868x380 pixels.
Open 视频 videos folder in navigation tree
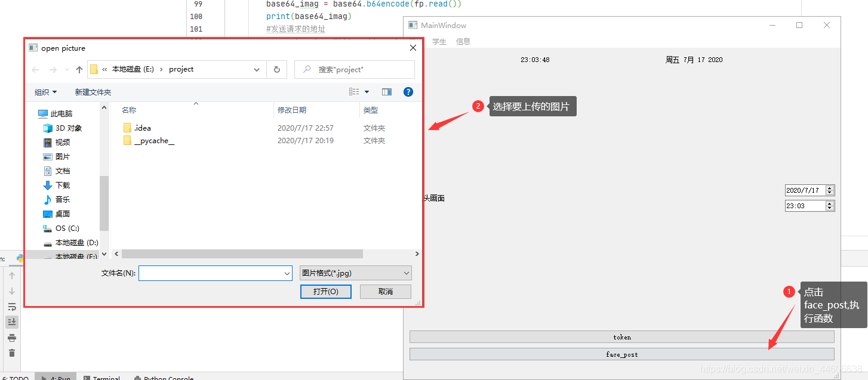point(57,143)
